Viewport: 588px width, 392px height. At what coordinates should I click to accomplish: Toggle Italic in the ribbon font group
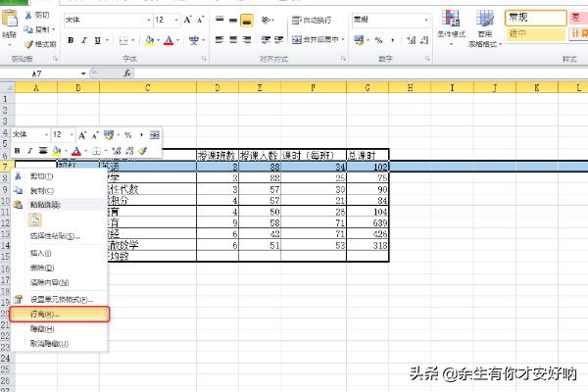pos(84,40)
